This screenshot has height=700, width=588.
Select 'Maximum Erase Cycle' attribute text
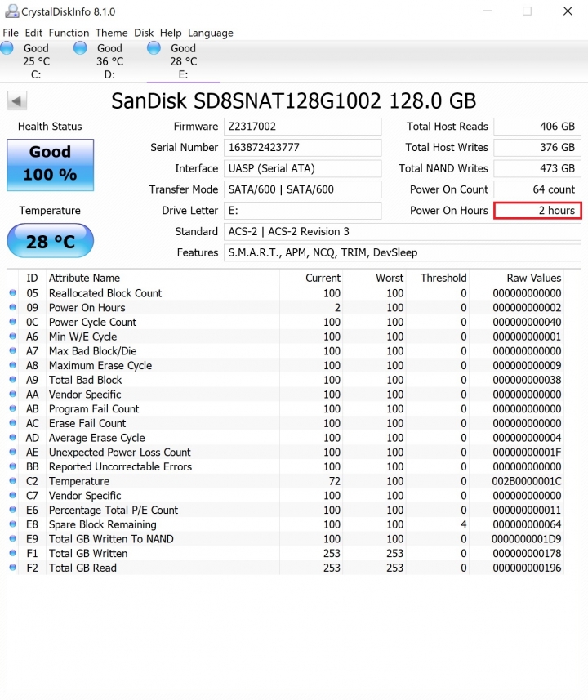click(x=100, y=365)
